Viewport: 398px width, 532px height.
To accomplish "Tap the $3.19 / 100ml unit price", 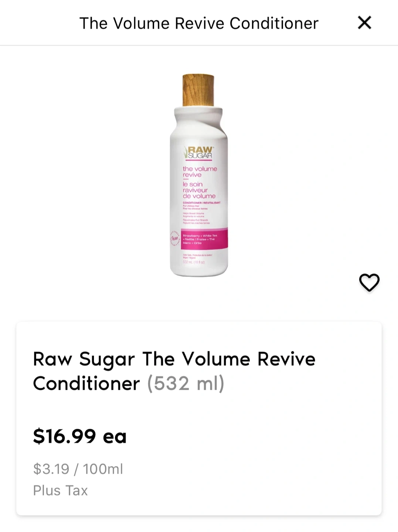I will [78, 469].
